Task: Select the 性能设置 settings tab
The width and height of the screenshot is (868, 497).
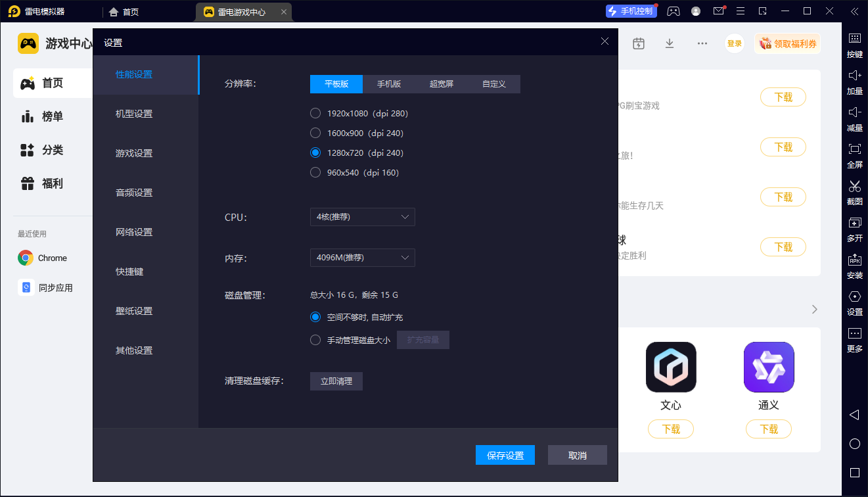Action: point(145,74)
